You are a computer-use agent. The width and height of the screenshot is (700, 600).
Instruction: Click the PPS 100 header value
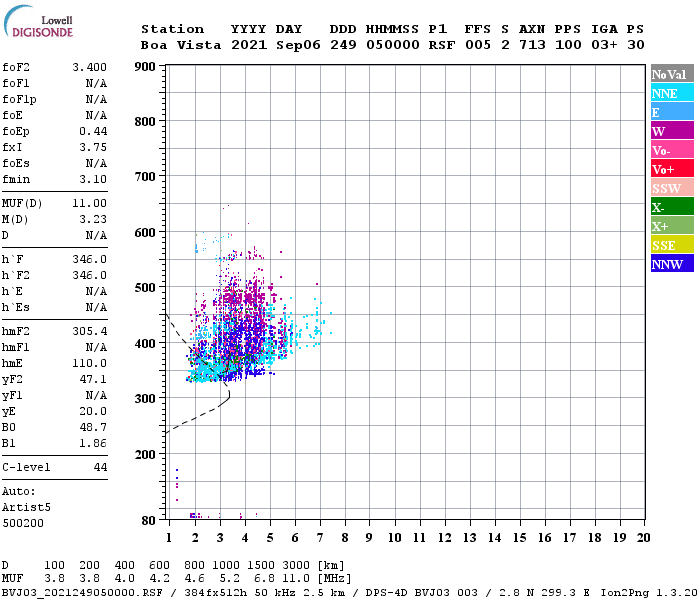coord(568,45)
